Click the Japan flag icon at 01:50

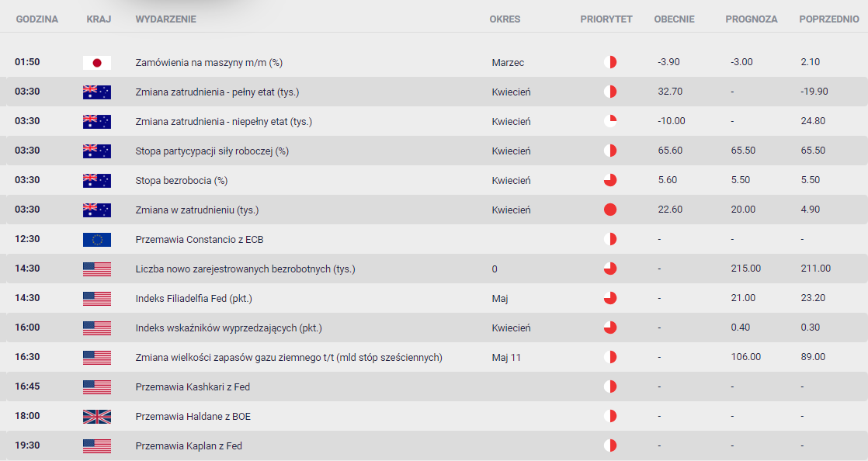pos(97,63)
